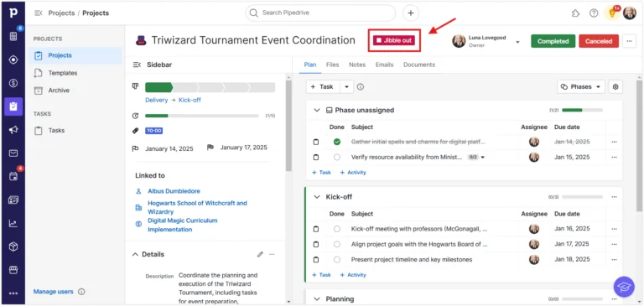Click the Manage users link
This screenshot has width=644, height=306.
click(x=54, y=292)
